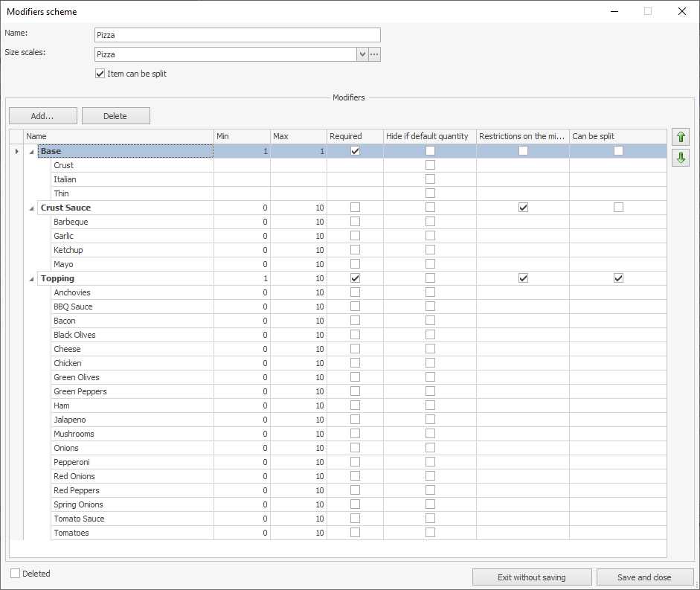This screenshot has height=590, width=700.
Task: Click the Required column header
Action: (355, 136)
